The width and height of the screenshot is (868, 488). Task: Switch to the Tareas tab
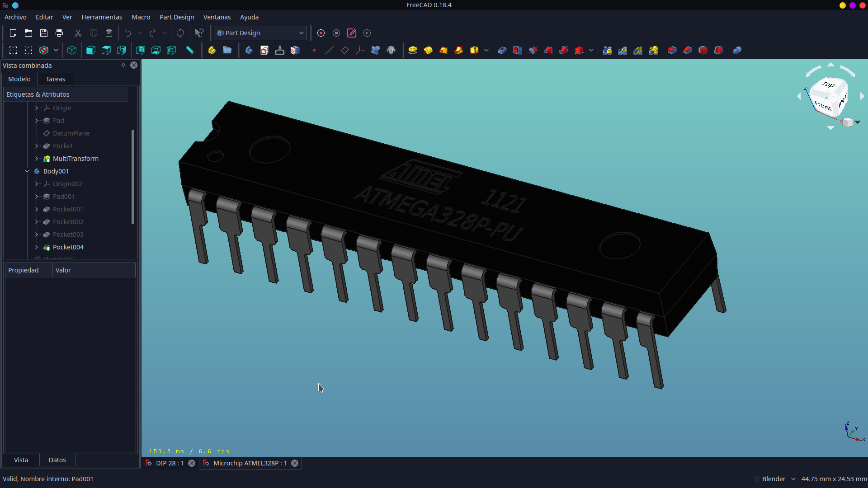coord(56,79)
